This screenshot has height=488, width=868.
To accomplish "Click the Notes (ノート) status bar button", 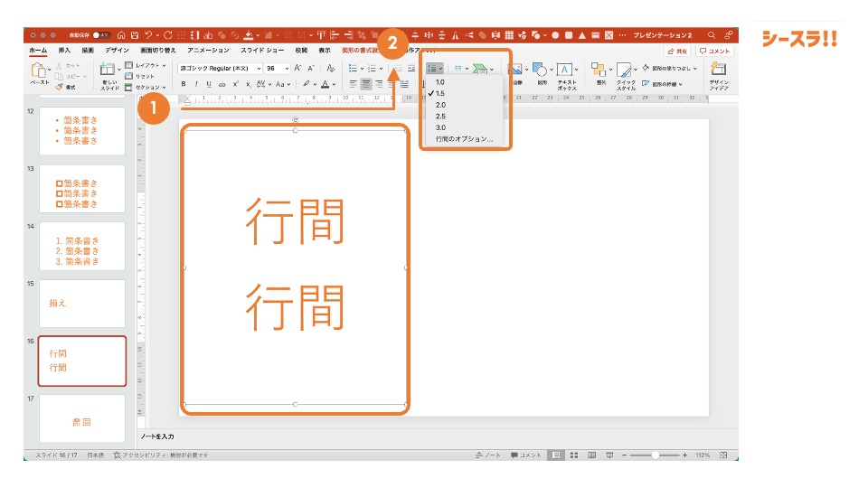I will [487, 455].
